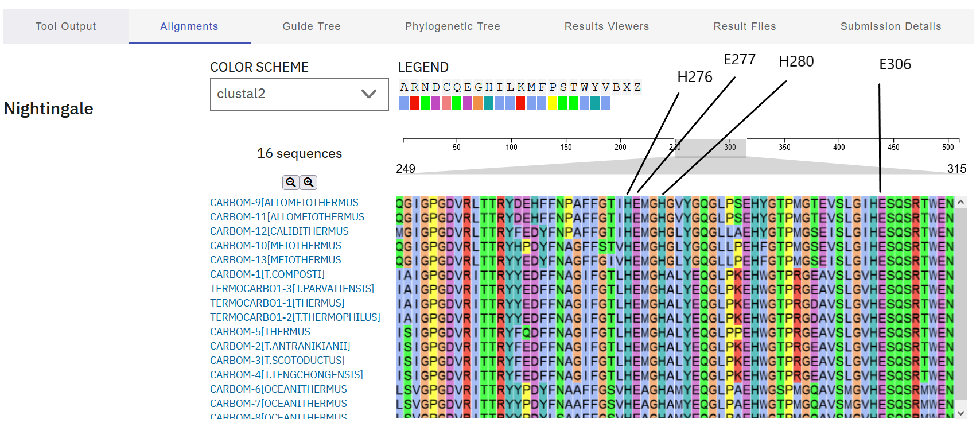
Task: Click position 150 on the navigation ruler
Action: (566, 147)
